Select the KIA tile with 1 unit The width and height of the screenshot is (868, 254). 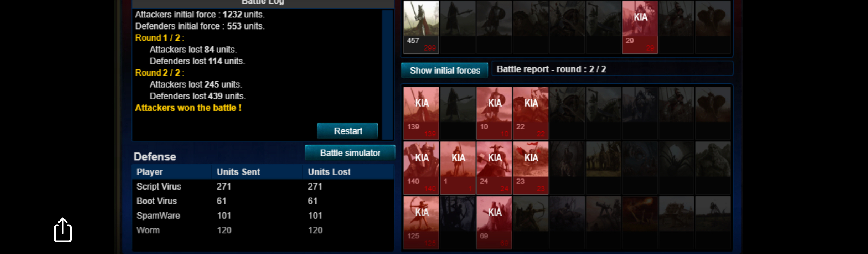tap(458, 168)
